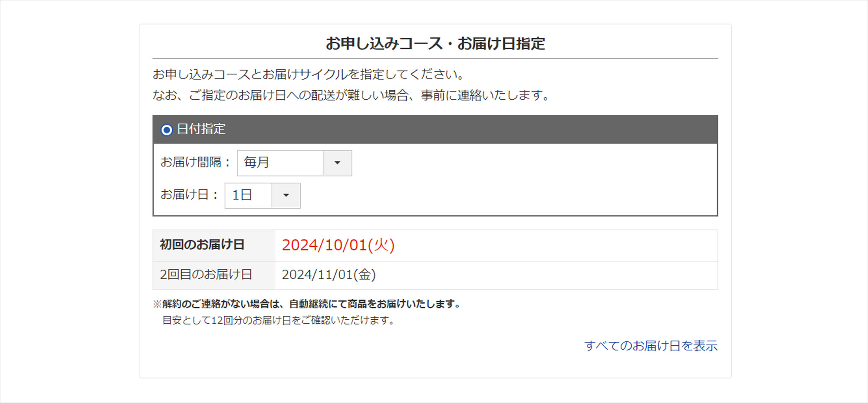This screenshot has width=868, height=403.
Task: Expand the お届け日 dropdown arrow
Action: coord(286,196)
